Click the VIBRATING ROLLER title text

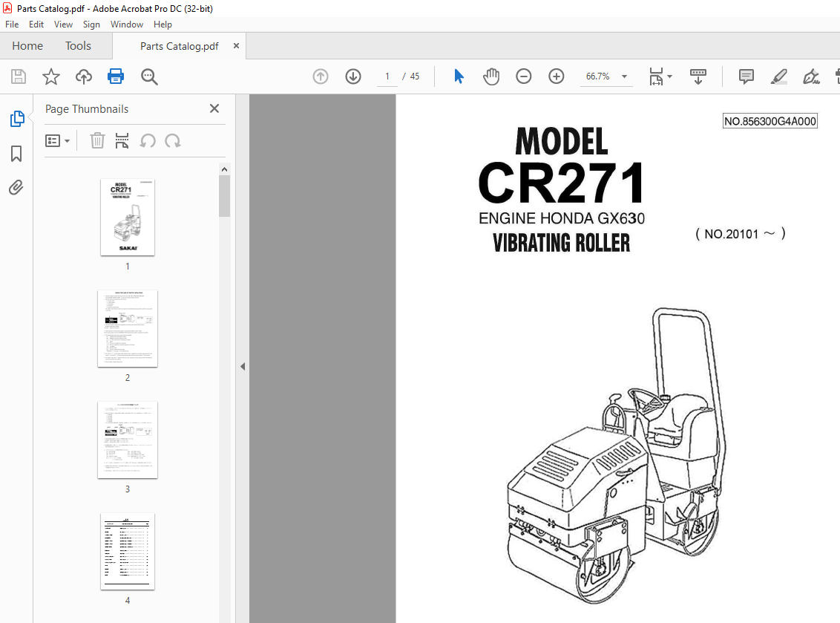(562, 243)
